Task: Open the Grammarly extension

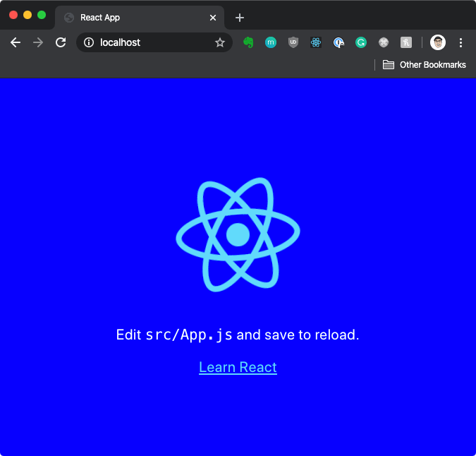Action: 361,42
